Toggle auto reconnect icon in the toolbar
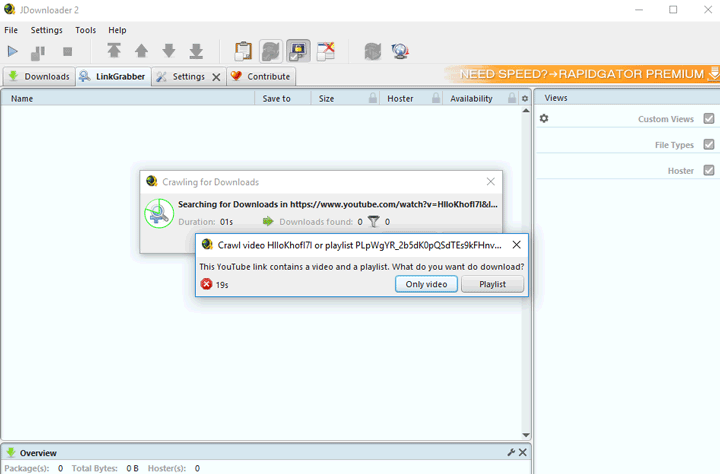 click(x=271, y=51)
